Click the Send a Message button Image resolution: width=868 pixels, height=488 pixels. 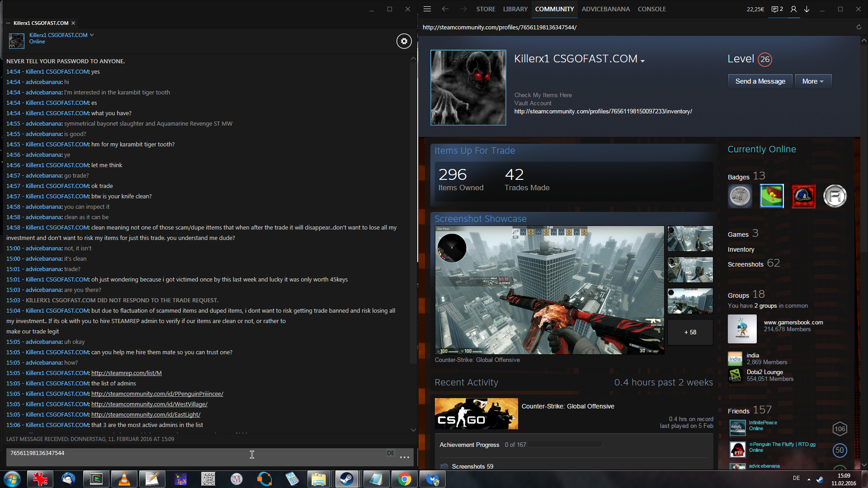click(x=760, y=81)
